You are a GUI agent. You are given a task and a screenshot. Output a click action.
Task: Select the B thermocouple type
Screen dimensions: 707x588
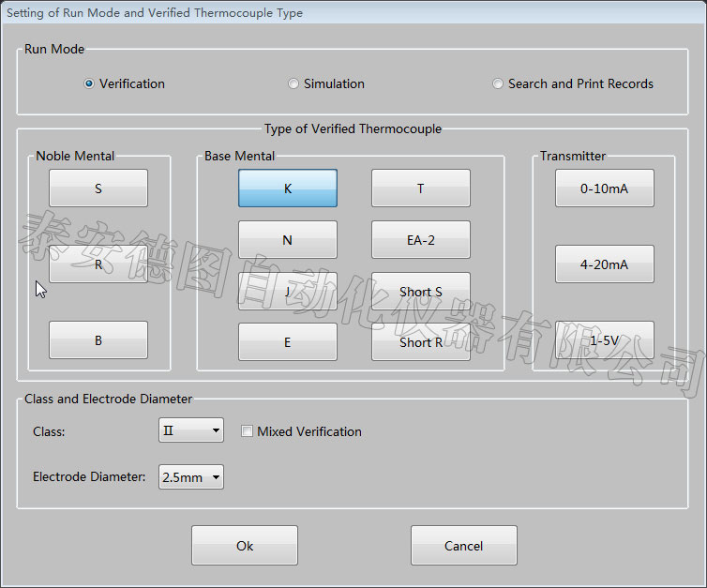[x=98, y=340]
